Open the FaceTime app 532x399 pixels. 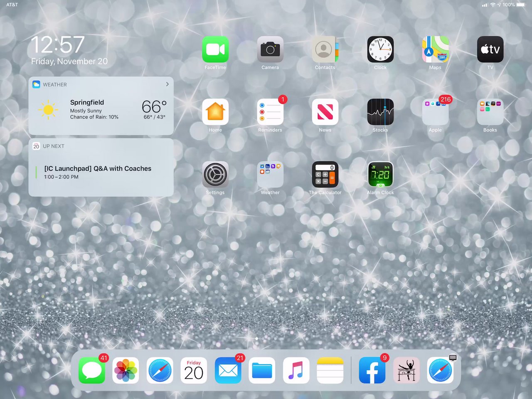tap(215, 49)
